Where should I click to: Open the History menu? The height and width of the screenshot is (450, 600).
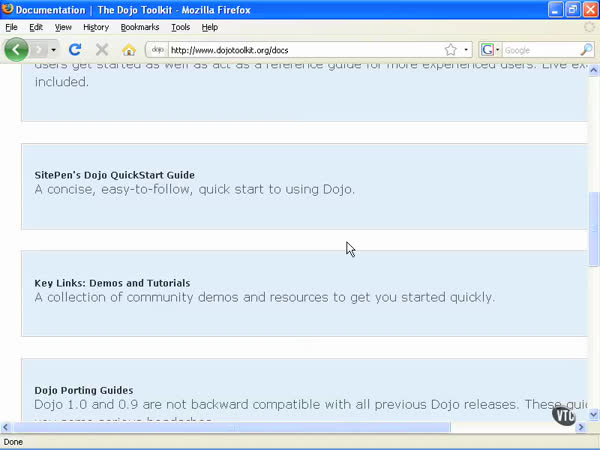(96, 27)
